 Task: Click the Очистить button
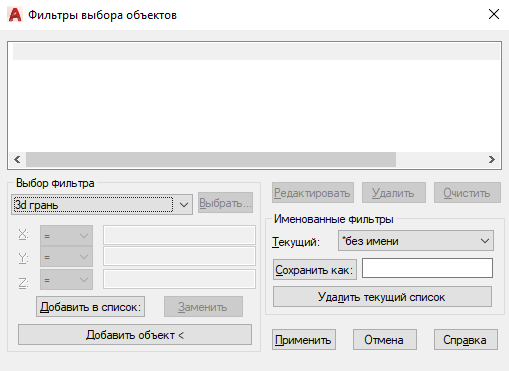pos(467,193)
